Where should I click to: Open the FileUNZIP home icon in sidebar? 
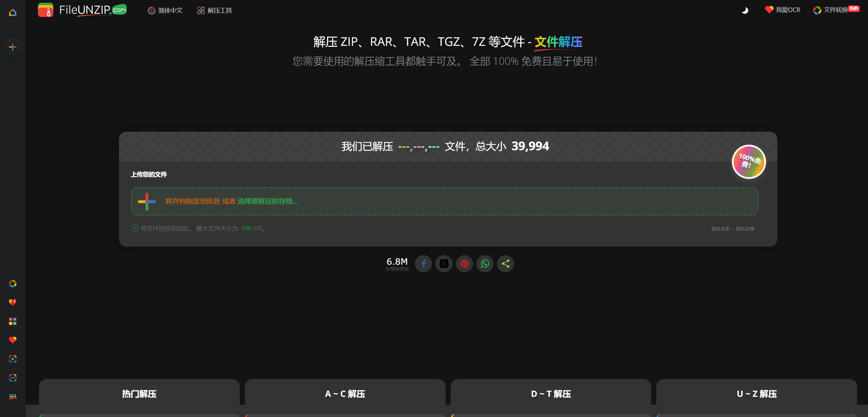13,13
